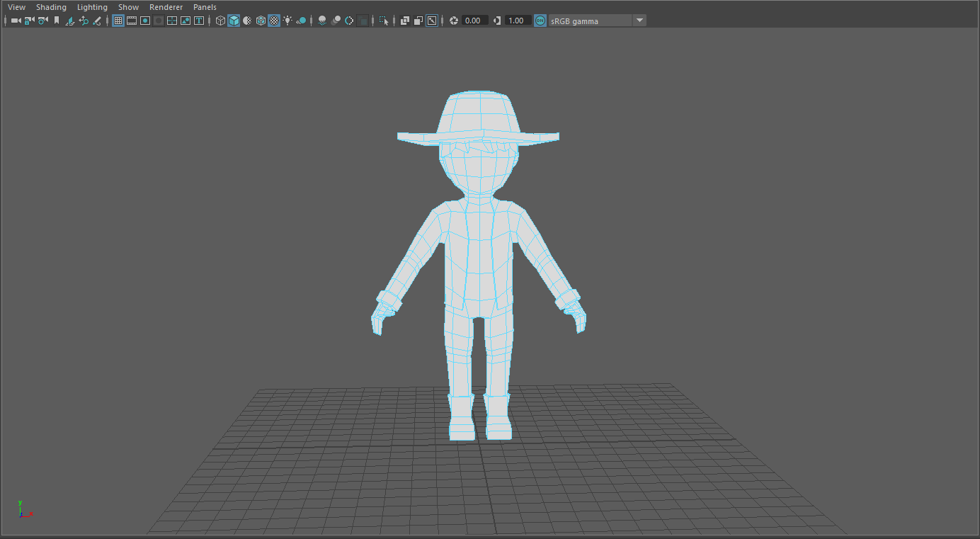Open camera bookmarks from the toolbar
The width and height of the screenshot is (980, 539).
(57, 21)
